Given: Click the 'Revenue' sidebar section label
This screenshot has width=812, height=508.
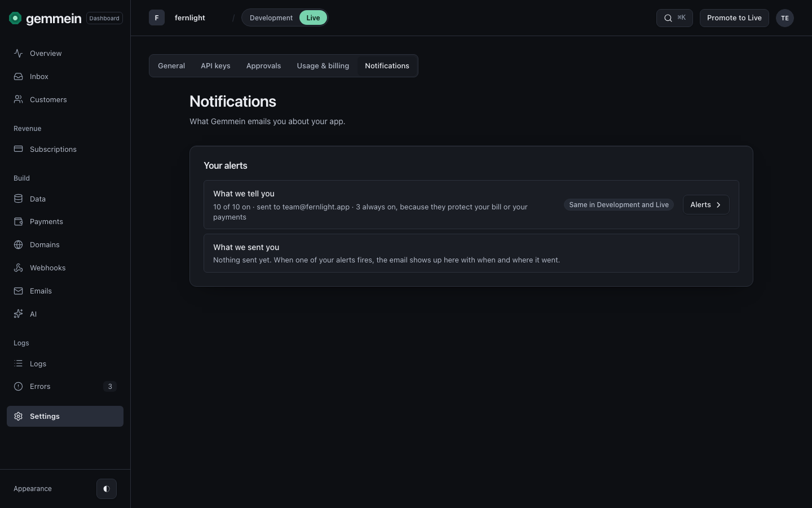Looking at the screenshot, I should (x=28, y=129).
